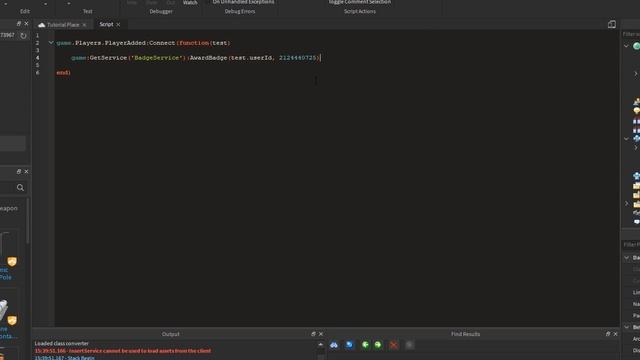Collapse the Data section in Properties
The image size is (640, 360).
tap(627, 258)
